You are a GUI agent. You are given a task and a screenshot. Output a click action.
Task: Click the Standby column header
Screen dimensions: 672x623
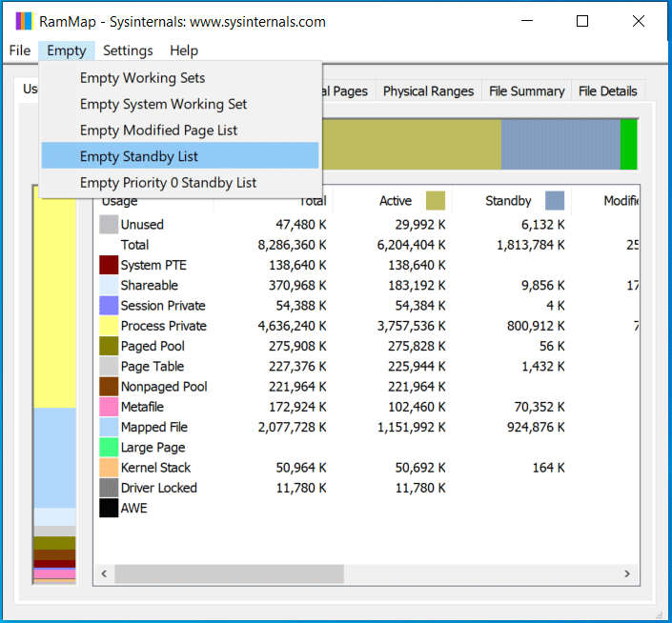(x=512, y=200)
